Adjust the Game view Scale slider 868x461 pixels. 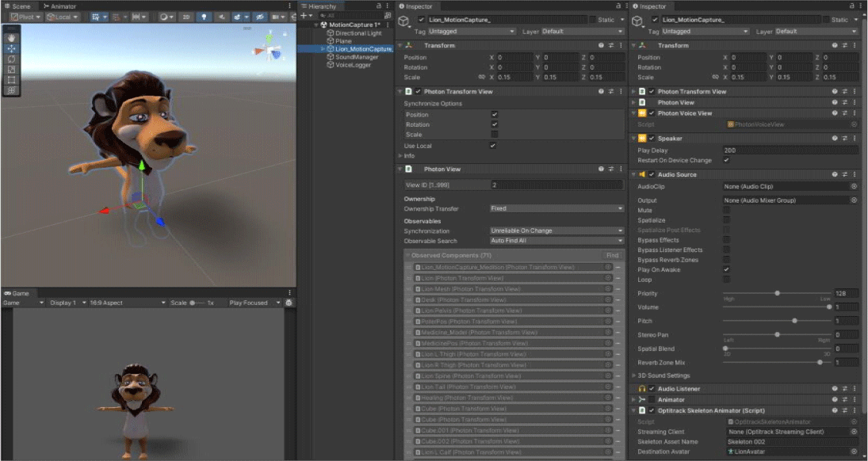(198, 303)
